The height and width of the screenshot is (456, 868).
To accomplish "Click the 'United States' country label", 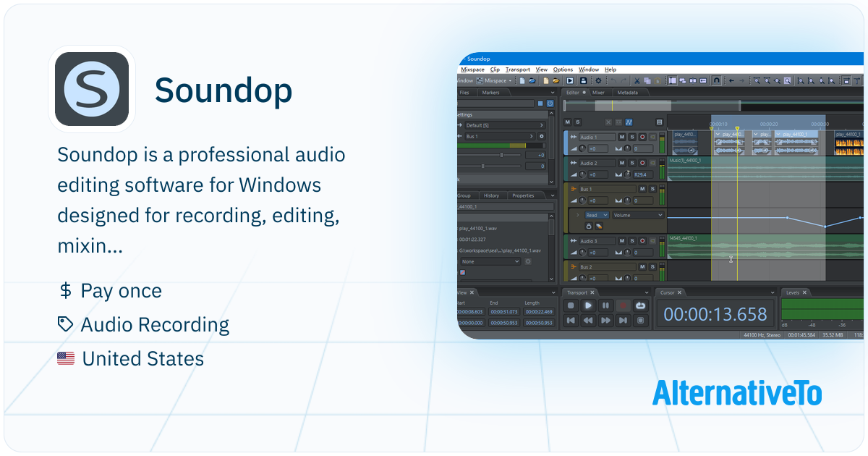I will (x=143, y=358).
